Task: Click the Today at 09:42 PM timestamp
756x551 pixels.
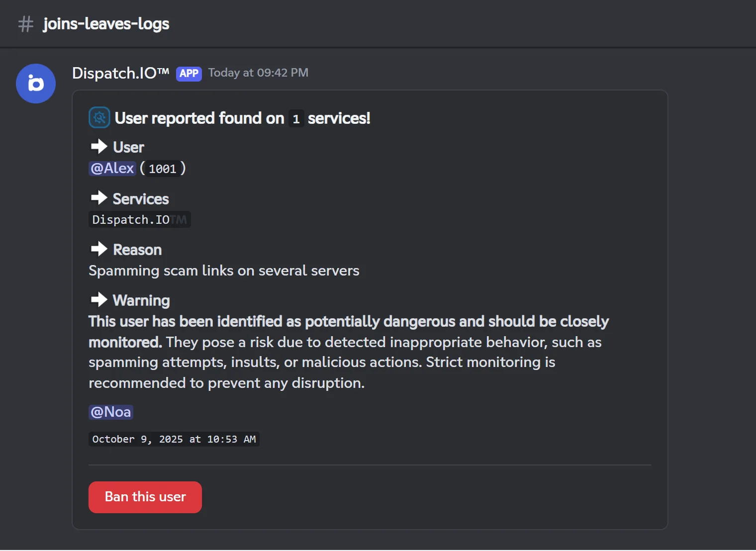Action: (x=258, y=73)
